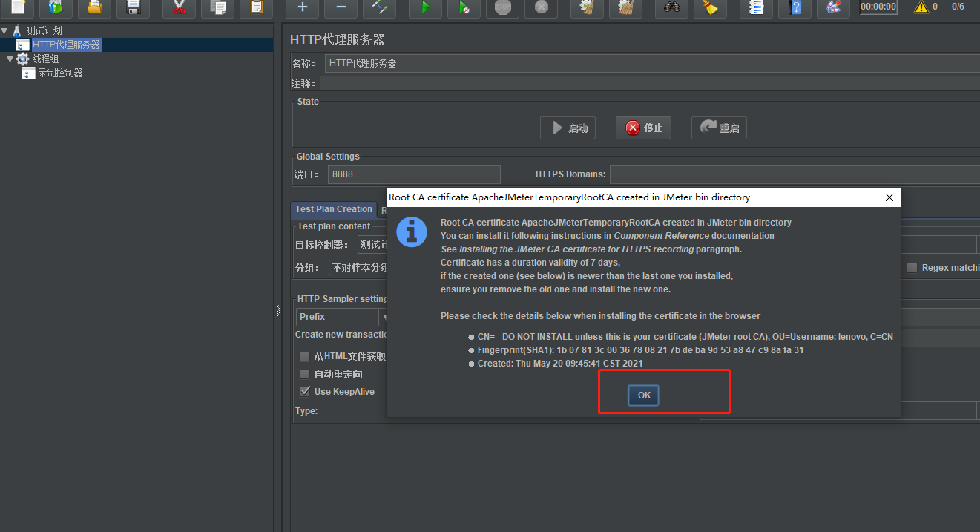Click the Start no pauses icon

(464, 7)
